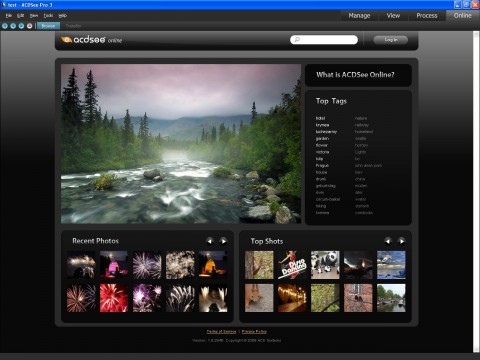Screen dimensions: 480x360
Task: Open the canal with trees thumbnail
Action: [x=391, y=298]
